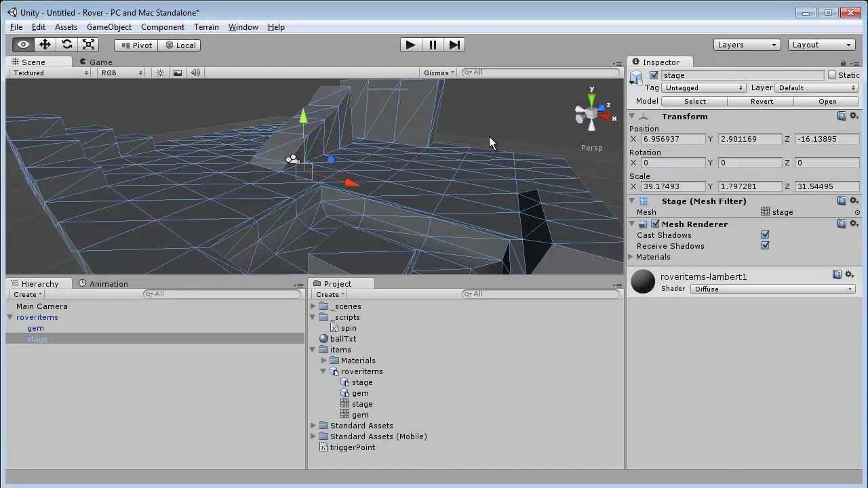Toggle scene lighting sun icon

tap(160, 73)
